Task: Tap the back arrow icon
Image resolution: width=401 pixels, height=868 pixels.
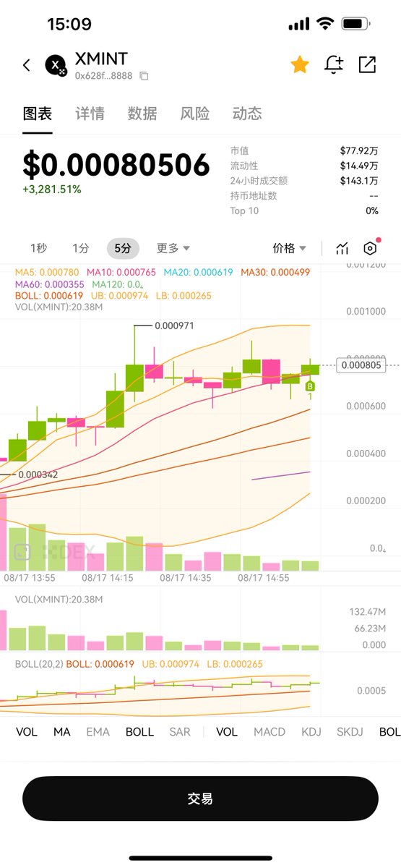Action: 27,65
